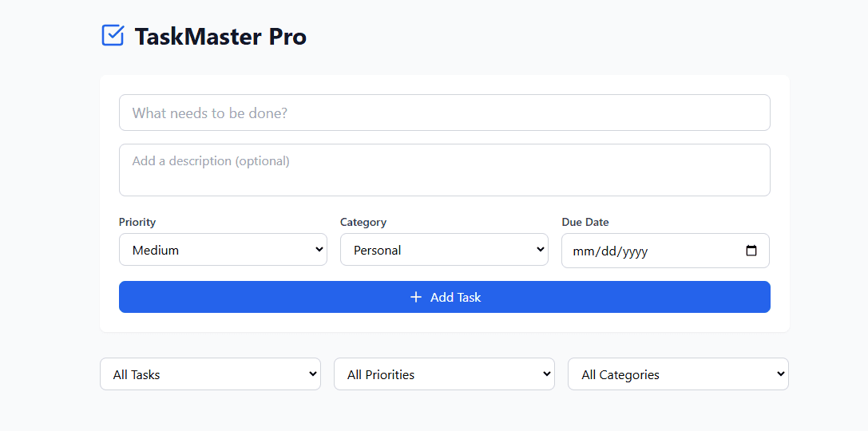The width and height of the screenshot is (868, 431).
Task: Open the Priority dropdown showing Medium
Action: (x=223, y=250)
